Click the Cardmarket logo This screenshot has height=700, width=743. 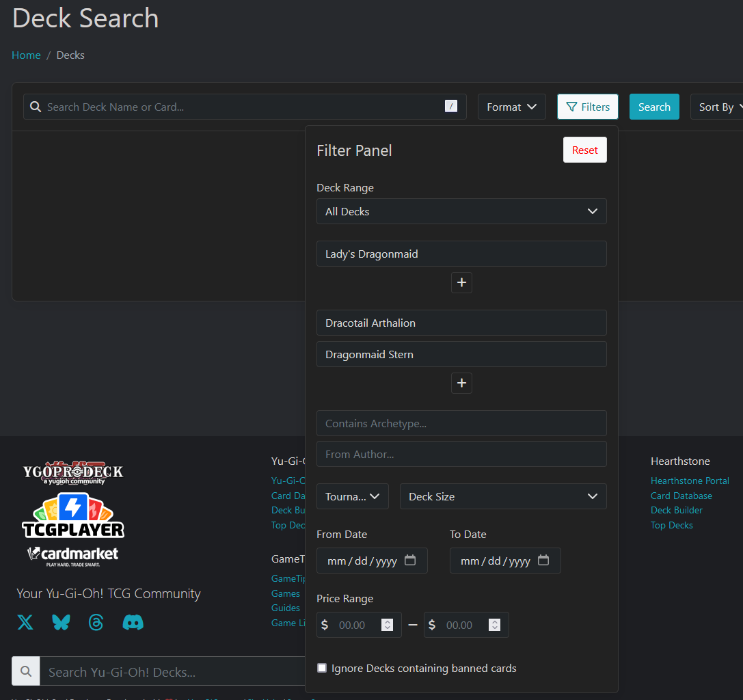(73, 556)
